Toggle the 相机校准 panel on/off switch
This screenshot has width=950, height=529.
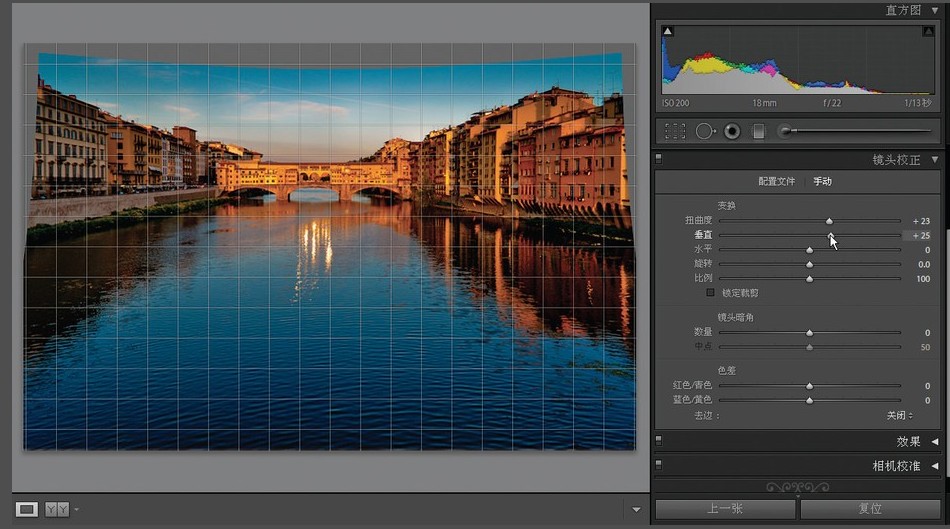(659, 465)
